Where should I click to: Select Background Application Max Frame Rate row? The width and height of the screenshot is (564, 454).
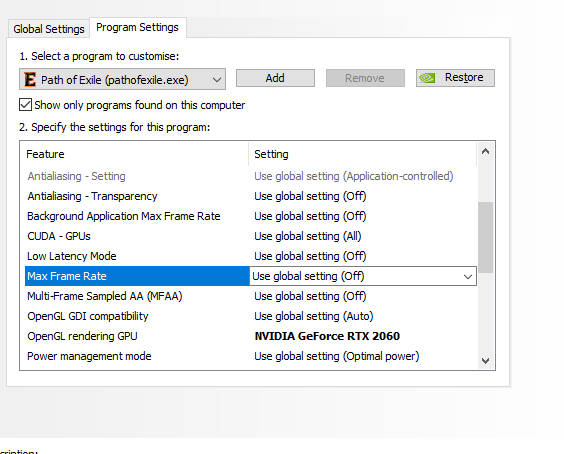(x=251, y=216)
